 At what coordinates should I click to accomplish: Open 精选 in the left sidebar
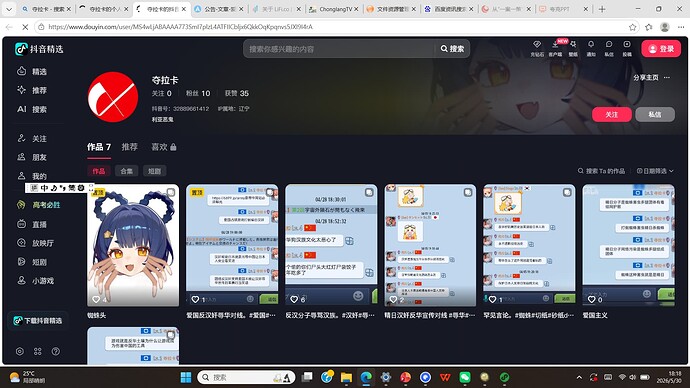[32, 71]
